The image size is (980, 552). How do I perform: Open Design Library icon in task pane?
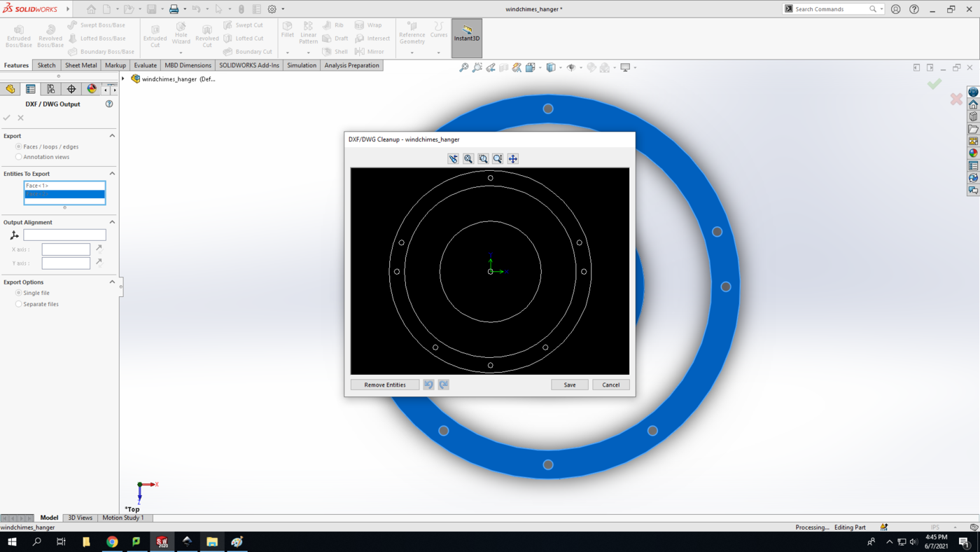973,117
